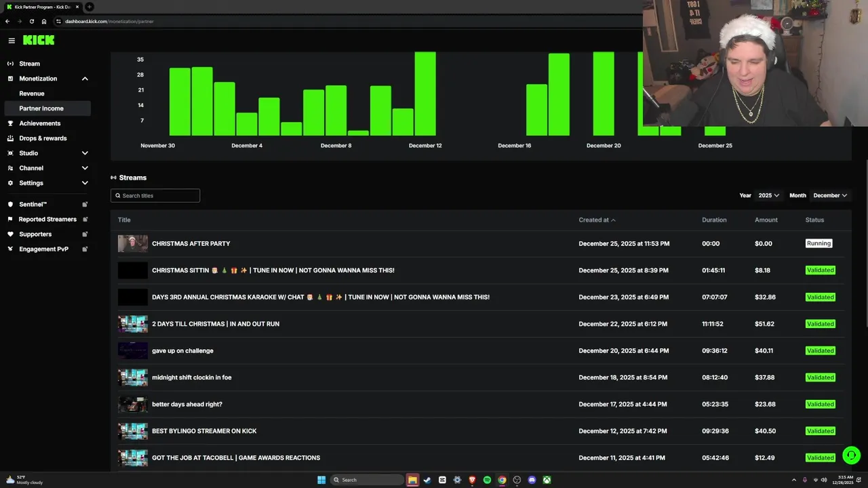The image size is (868, 488).
Task: Click the Reported Streamers flag icon
Action: point(10,219)
